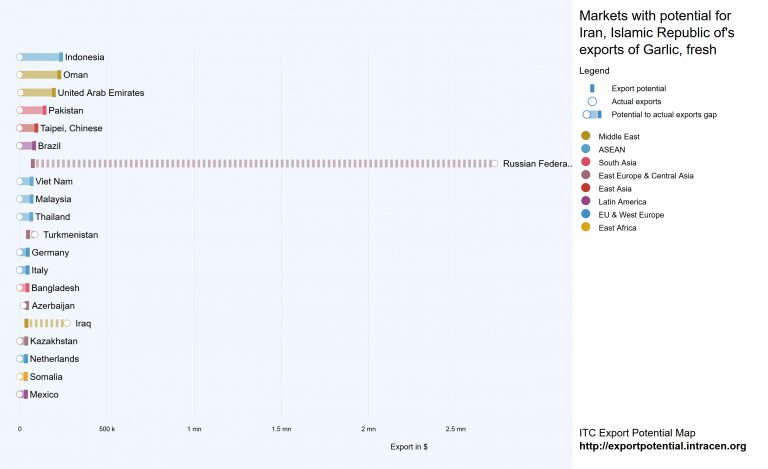The width and height of the screenshot is (768, 469).
Task: Click the Netherlands country label
Action: point(54,359)
